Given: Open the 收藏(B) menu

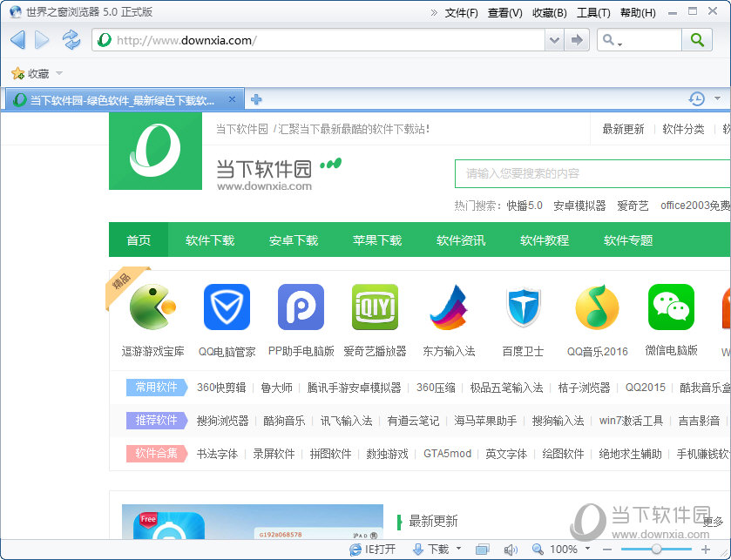Looking at the screenshot, I should click(550, 12).
